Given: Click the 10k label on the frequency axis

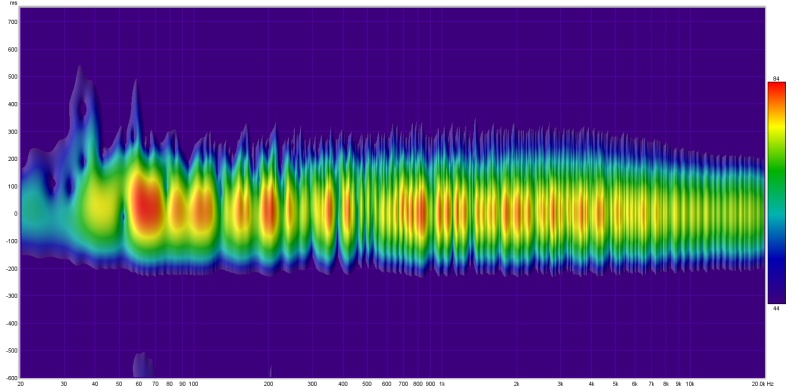Looking at the screenshot, I should (x=690, y=383).
